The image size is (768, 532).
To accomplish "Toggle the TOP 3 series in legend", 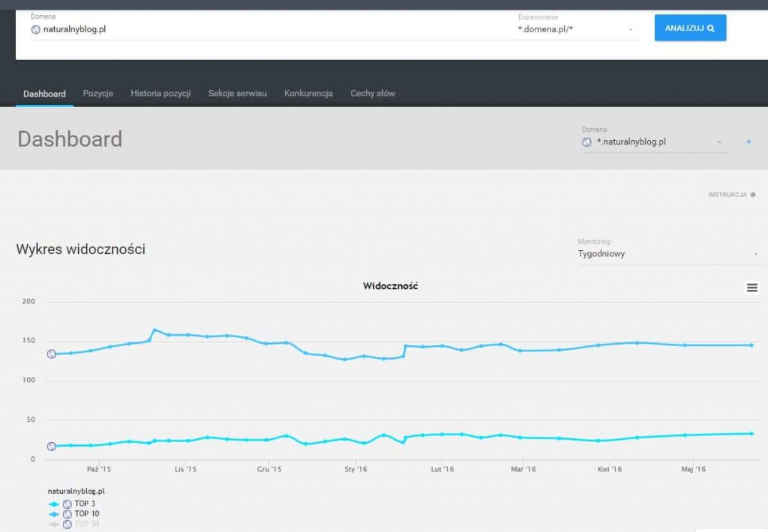I will tap(86, 504).
